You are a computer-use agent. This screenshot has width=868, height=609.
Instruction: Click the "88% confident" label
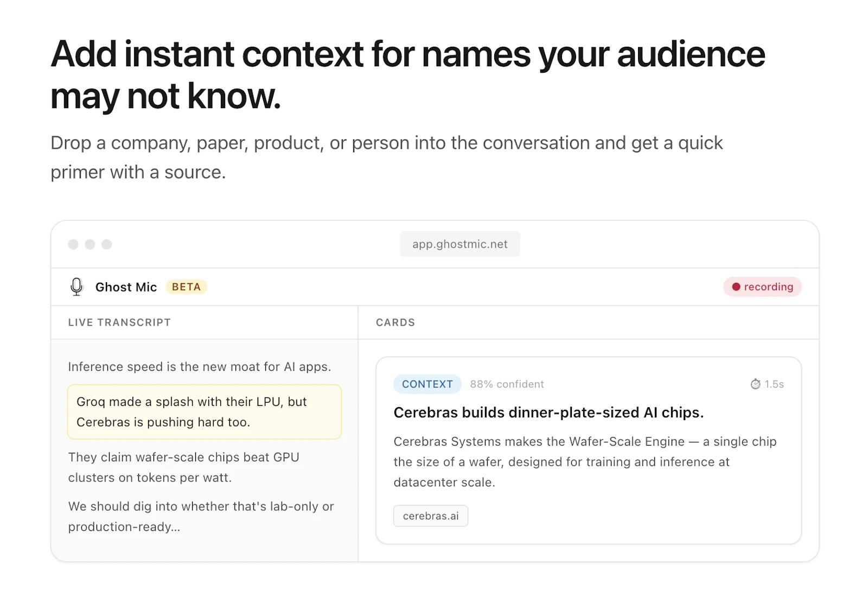(x=507, y=384)
